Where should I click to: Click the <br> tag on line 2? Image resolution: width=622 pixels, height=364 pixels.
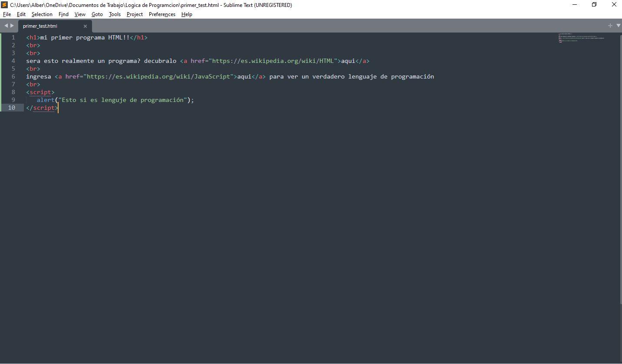coord(33,45)
